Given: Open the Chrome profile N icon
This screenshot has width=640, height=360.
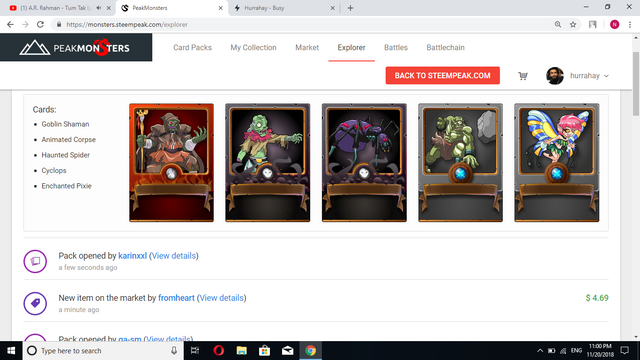Looking at the screenshot, I should tap(614, 24).
